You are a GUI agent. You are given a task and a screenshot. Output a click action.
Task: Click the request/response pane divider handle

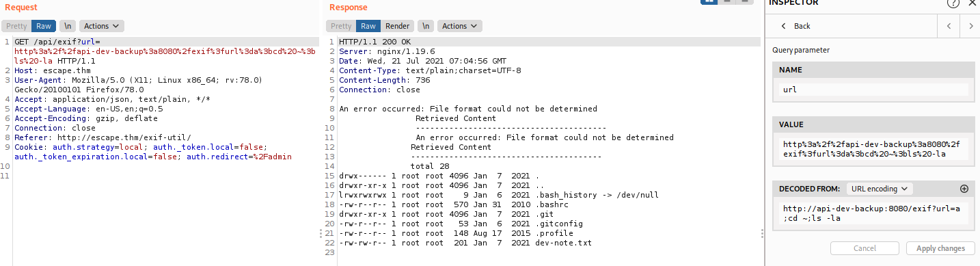tap(320, 234)
